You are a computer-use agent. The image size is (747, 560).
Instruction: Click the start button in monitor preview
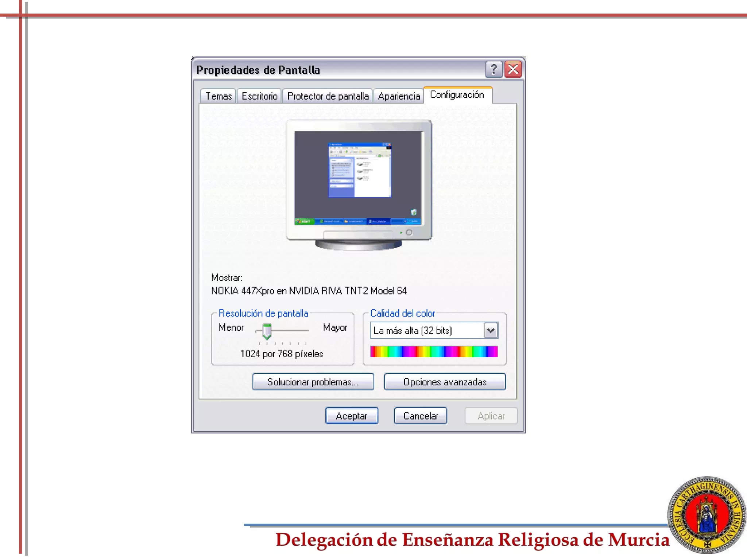click(x=304, y=221)
